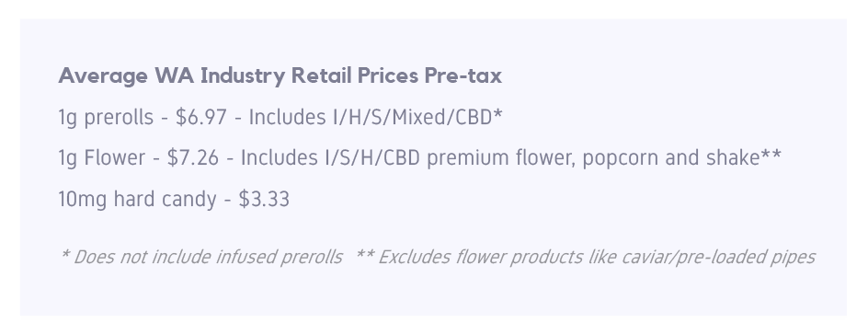Image resolution: width=868 pixels, height=335 pixels.
Task: Click the 'Does not include infused prerolls' footnote
Action: [208, 257]
